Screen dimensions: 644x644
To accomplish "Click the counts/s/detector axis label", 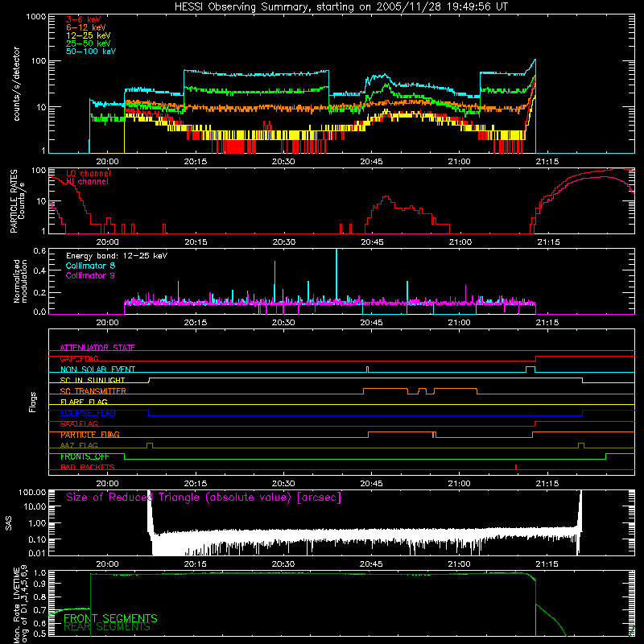I will click(x=17, y=84).
